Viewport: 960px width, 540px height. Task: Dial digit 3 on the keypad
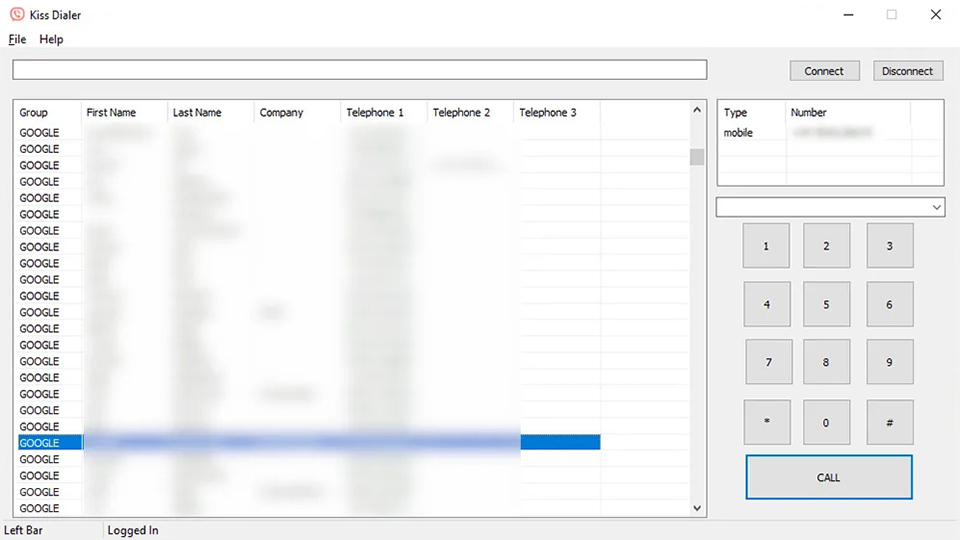pyautogui.click(x=890, y=246)
